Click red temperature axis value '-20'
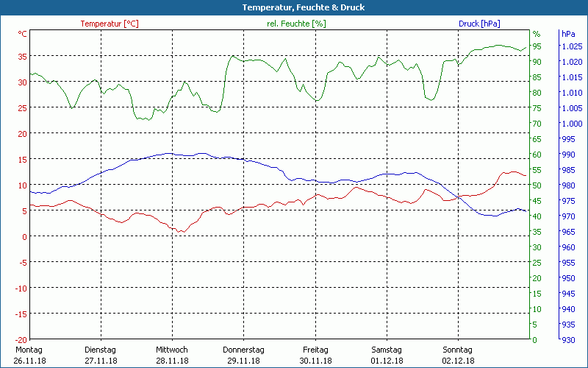Image resolution: width=588 pixels, height=368 pixels. (x=21, y=340)
